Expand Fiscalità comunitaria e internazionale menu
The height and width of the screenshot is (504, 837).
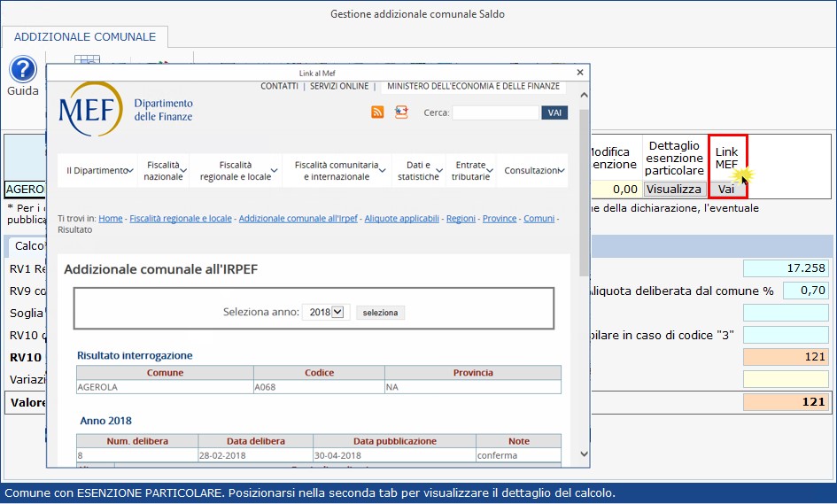coord(337,171)
